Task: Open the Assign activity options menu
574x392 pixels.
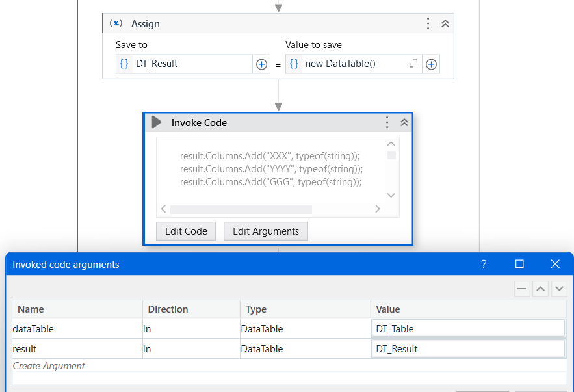Action: (428, 23)
